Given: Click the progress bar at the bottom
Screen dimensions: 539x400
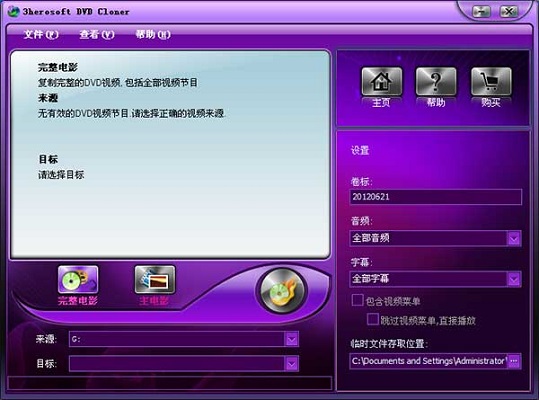Looking at the screenshot, I should click(170, 383).
